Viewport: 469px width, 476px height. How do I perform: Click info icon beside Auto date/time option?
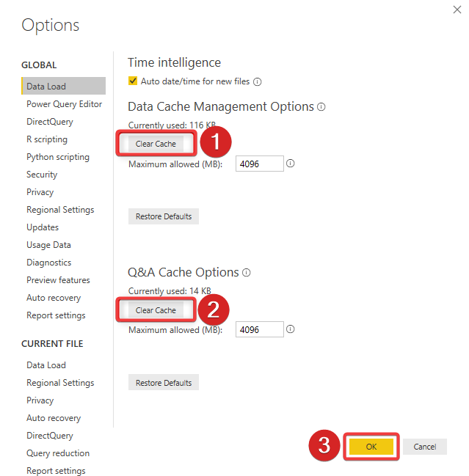(258, 81)
